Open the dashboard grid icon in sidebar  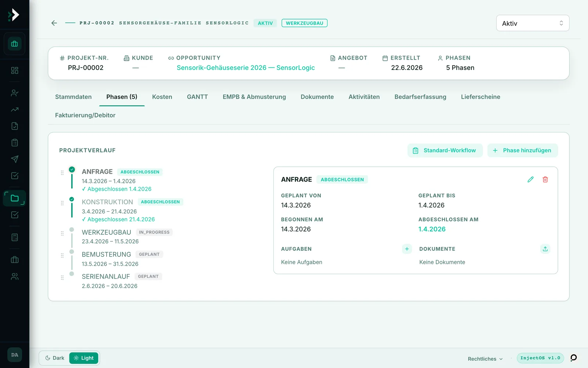tap(15, 70)
